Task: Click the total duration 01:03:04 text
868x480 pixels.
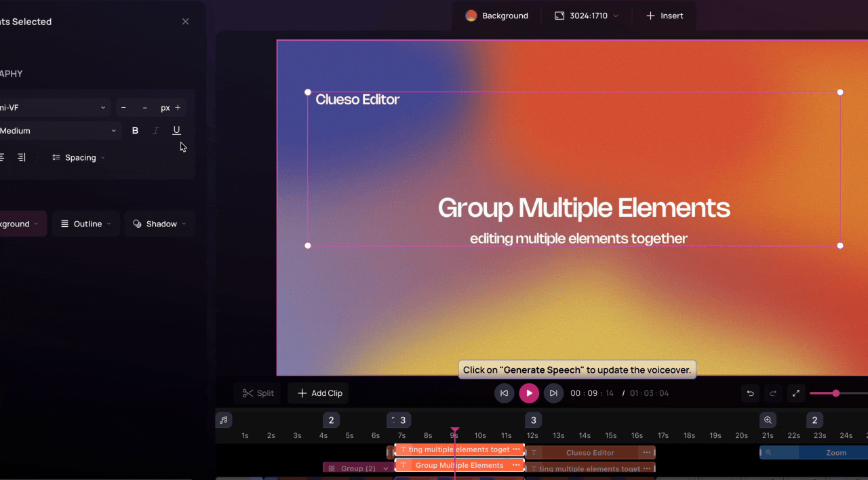Action: 649,393
